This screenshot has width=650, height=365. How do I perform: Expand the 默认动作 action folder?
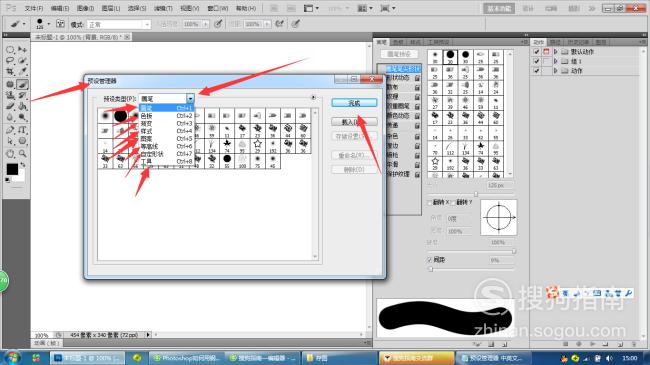click(555, 52)
